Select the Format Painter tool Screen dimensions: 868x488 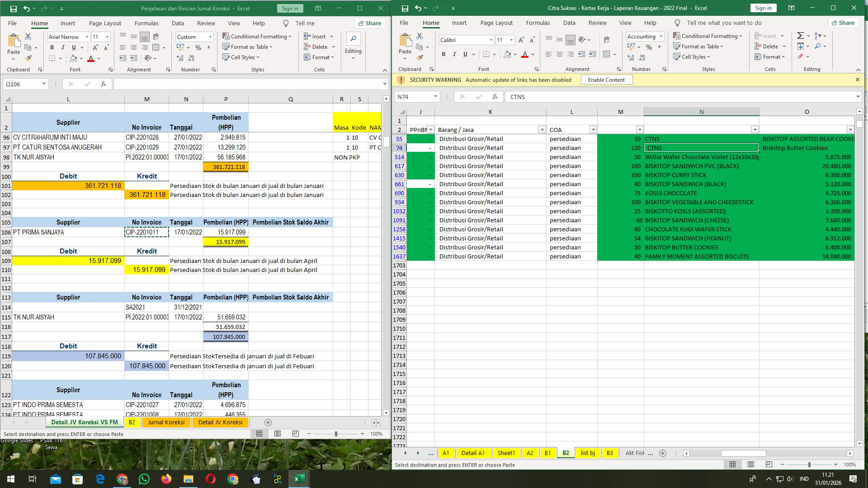click(28, 58)
